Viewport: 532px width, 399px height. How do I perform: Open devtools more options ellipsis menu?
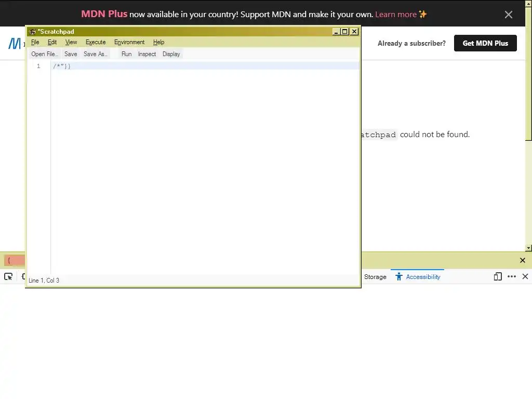click(x=512, y=276)
